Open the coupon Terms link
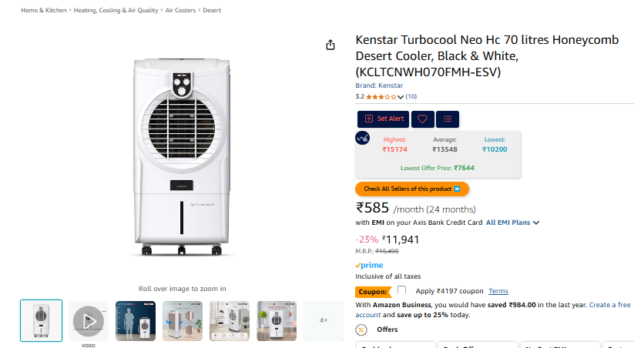Viewport: 644px width, 348px height. tap(498, 291)
